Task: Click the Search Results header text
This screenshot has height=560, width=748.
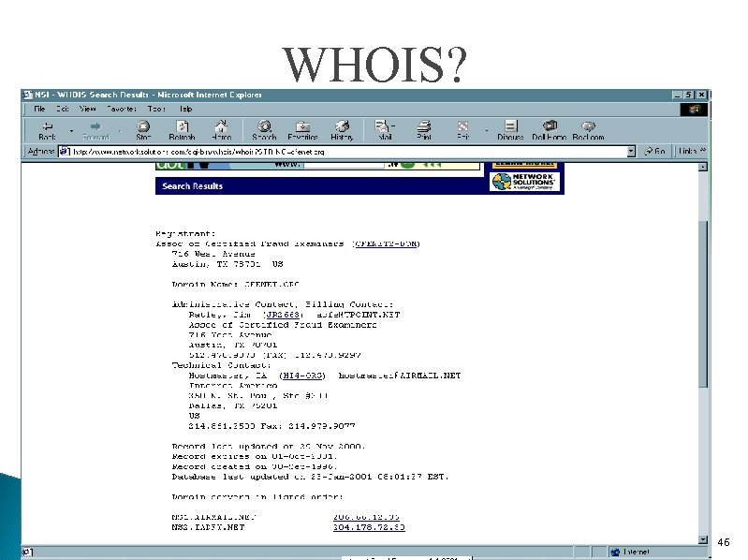Action: coord(192,186)
